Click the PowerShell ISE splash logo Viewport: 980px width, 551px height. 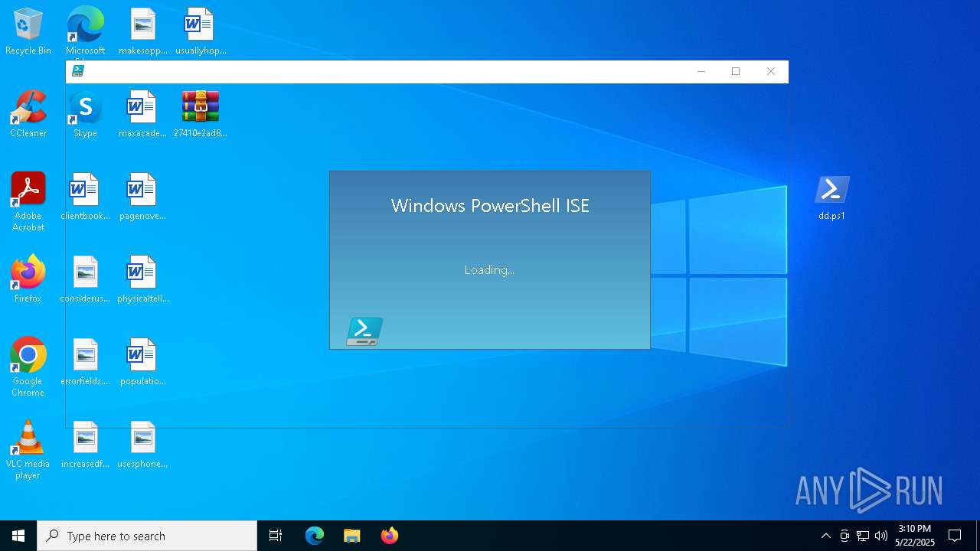click(364, 331)
